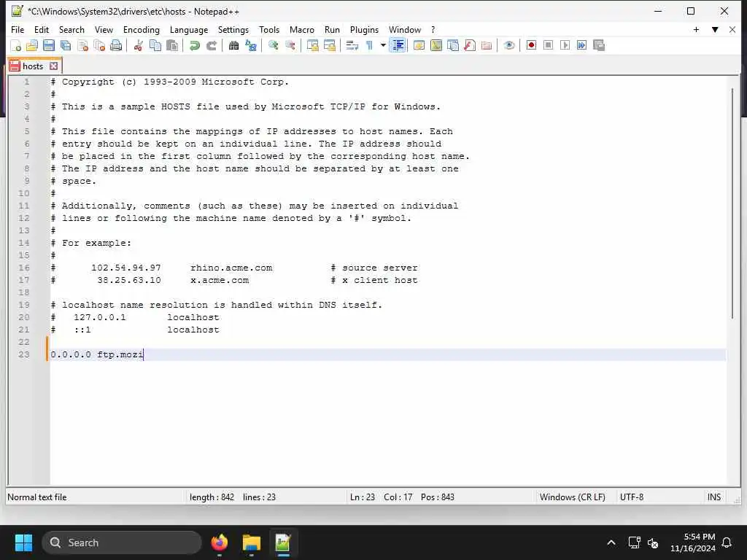Image resolution: width=747 pixels, height=560 pixels.
Task: Open the ? help menu
Action: pyautogui.click(x=433, y=29)
